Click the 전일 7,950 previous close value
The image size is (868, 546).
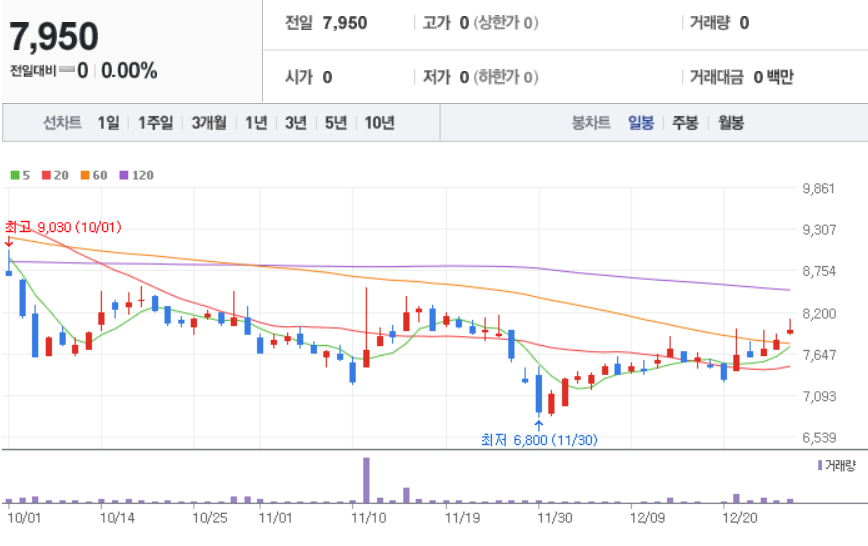326,23
